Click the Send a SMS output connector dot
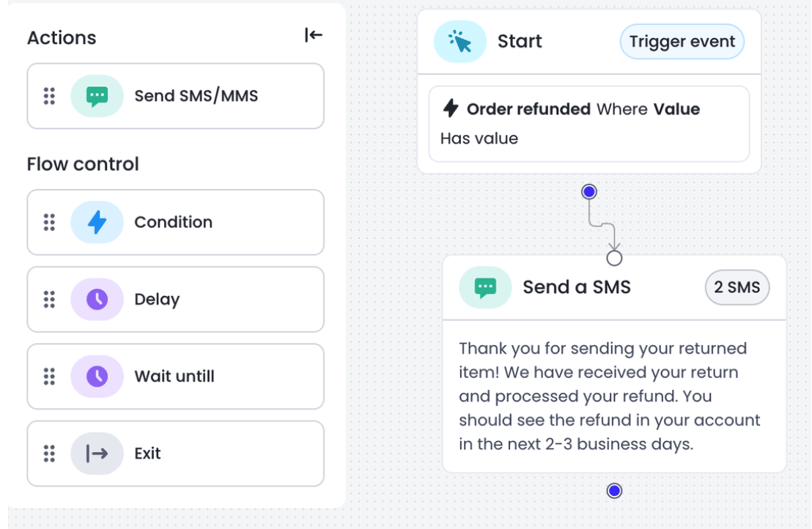Image resolution: width=812 pixels, height=529 pixels. click(x=614, y=491)
